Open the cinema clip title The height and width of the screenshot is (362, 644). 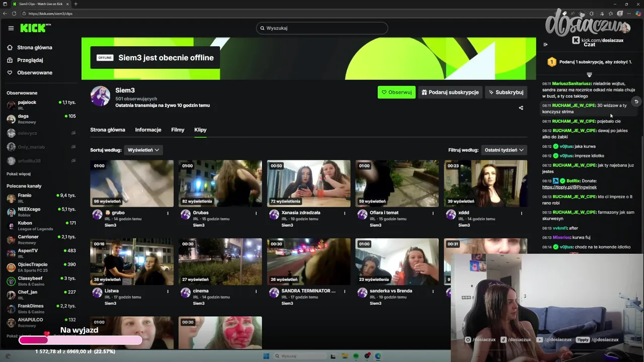201,291
